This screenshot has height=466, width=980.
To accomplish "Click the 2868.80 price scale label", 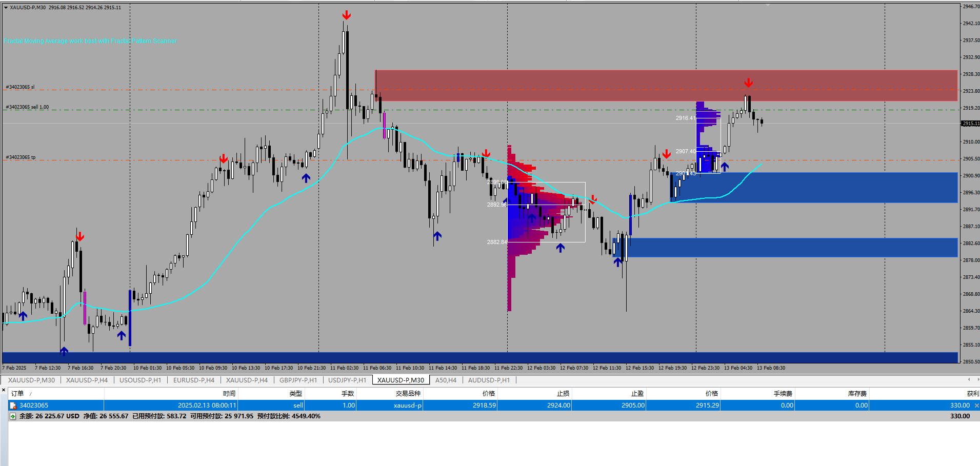I will 971,294.
